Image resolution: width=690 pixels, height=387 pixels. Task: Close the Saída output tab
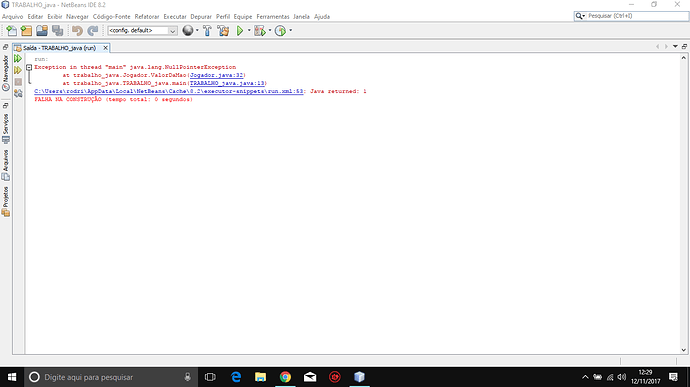[105, 48]
